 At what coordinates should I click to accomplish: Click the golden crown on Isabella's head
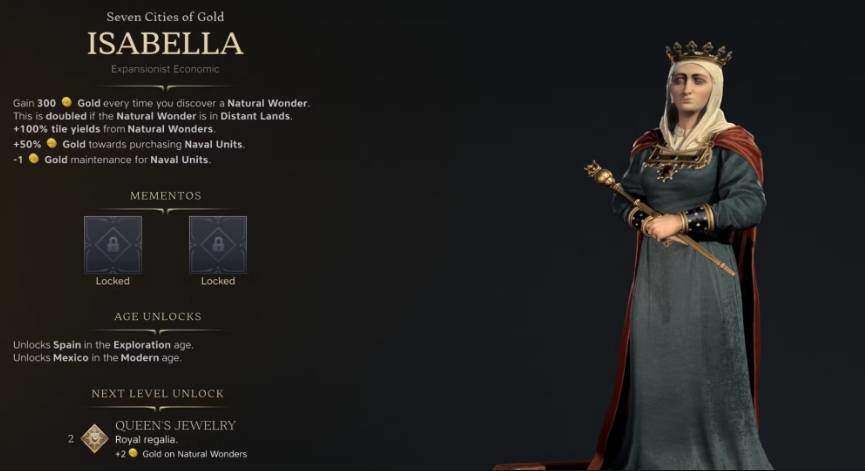698,53
